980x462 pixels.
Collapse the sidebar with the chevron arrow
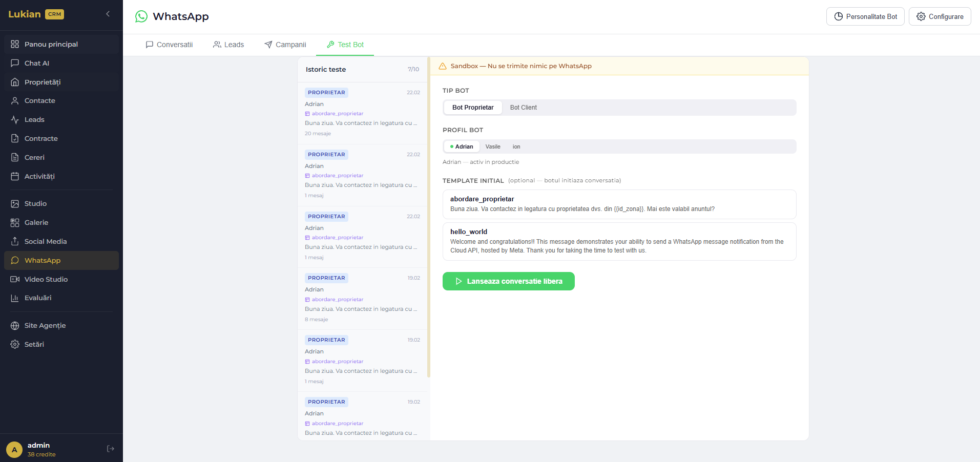[108, 14]
